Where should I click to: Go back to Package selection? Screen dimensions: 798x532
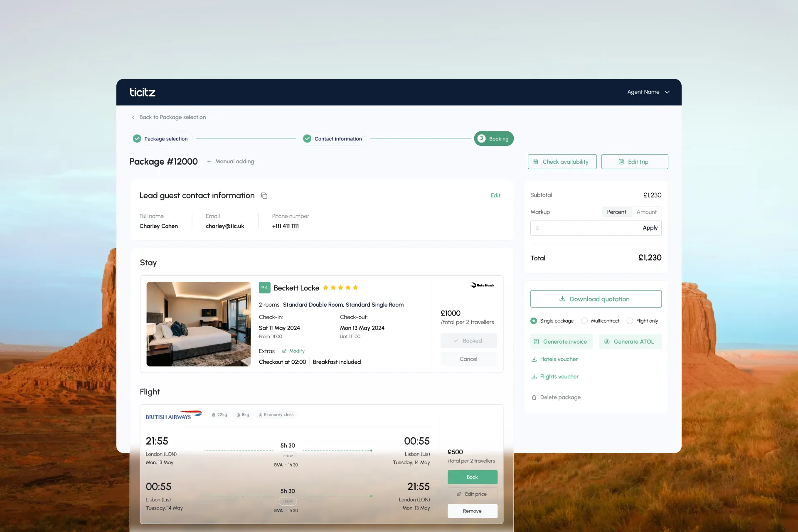tap(169, 117)
